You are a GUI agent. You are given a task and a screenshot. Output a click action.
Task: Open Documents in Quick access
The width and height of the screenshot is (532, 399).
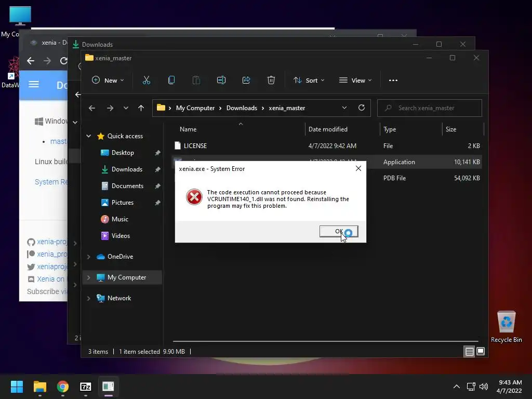127,186
